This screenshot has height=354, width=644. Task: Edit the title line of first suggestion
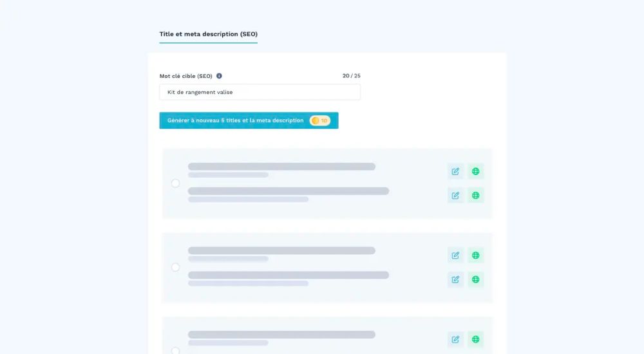pos(455,171)
